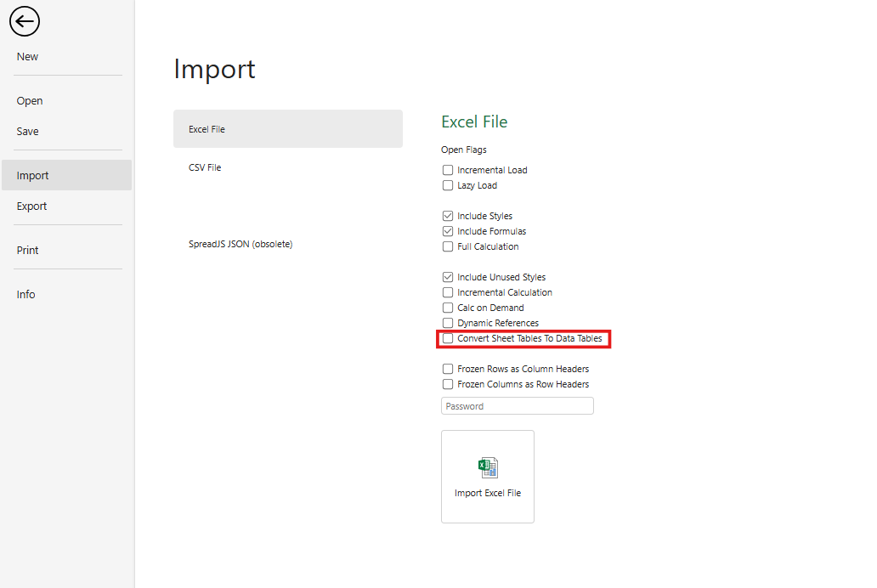Click the Import Excel File button

coord(488,477)
